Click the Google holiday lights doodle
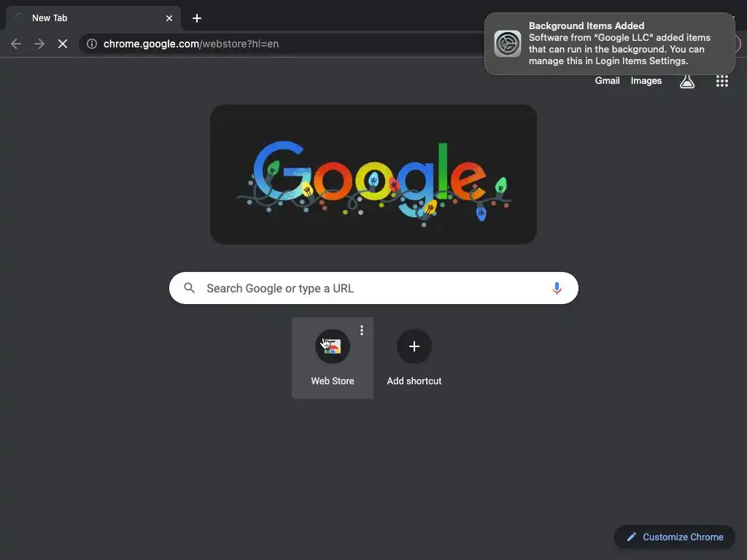The height and width of the screenshot is (560, 747). [373, 174]
